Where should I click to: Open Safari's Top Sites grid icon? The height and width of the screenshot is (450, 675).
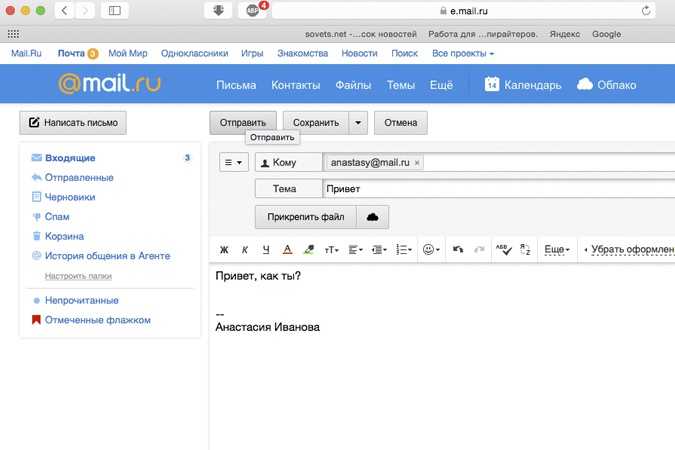[13, 34]
